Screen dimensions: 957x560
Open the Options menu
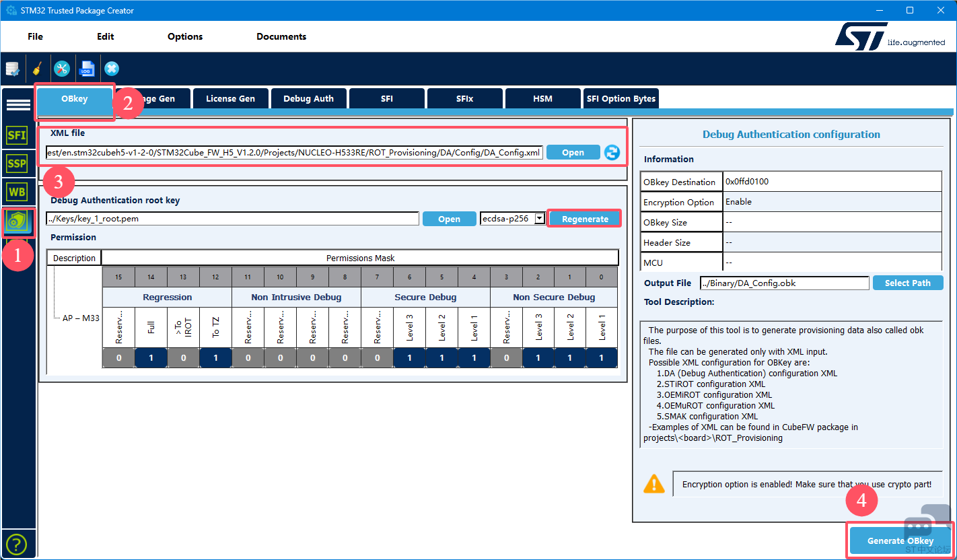click(x=185, y=36)
